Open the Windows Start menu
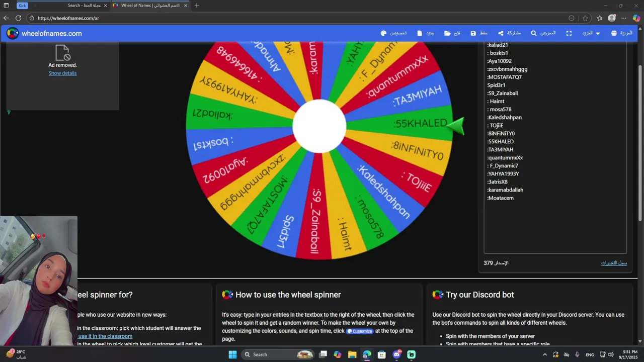644x362 pixels. click(x=232, y=354)
